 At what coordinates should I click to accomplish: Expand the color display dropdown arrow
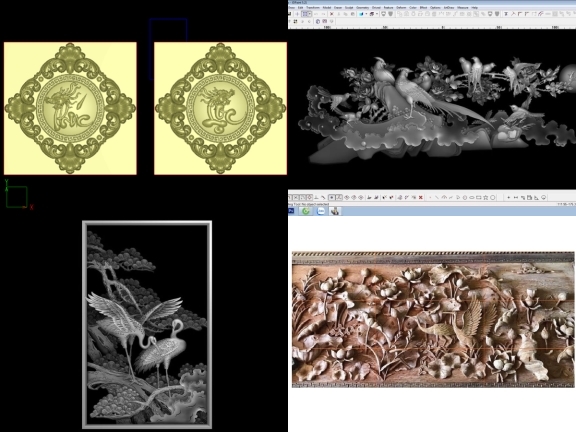tap(366, 14)
